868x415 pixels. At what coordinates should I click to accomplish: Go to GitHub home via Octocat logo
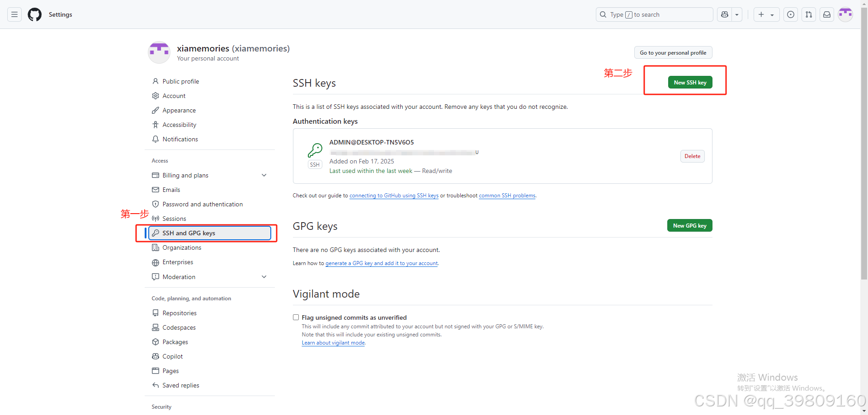35,14
